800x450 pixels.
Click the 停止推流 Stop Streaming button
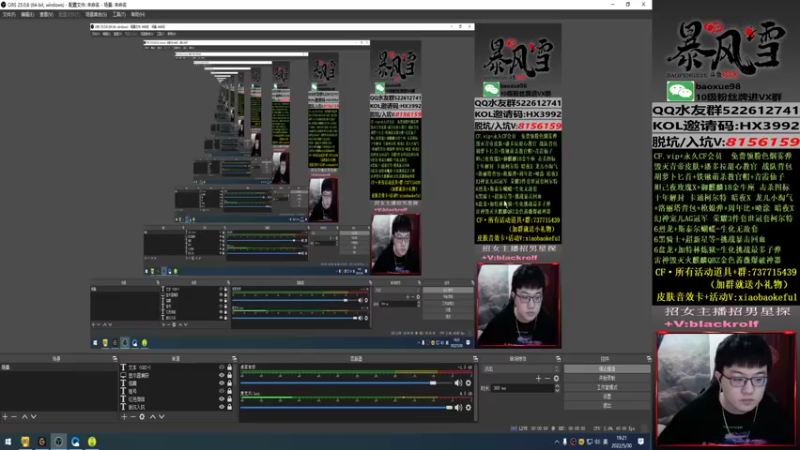607,369
